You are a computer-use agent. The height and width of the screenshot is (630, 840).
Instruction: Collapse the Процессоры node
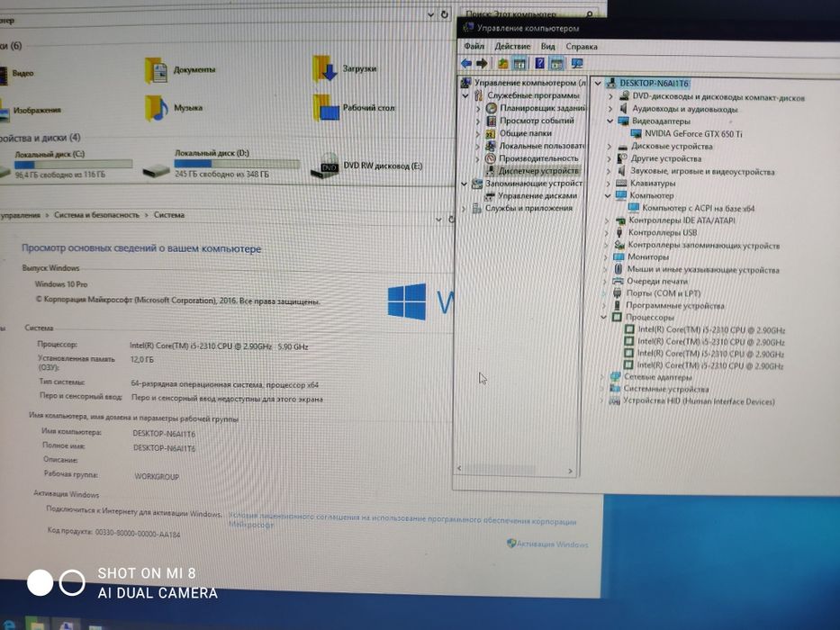[x=604, y=317]
